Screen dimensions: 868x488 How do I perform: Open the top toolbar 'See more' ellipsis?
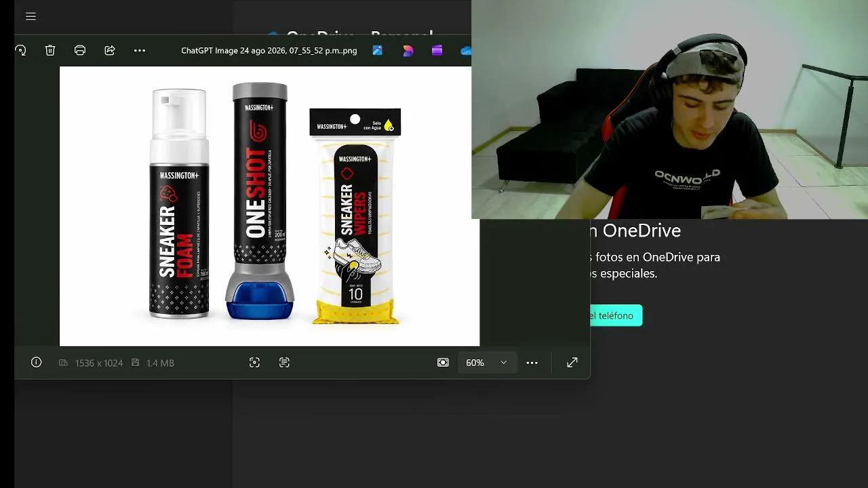tap(140, 50)
